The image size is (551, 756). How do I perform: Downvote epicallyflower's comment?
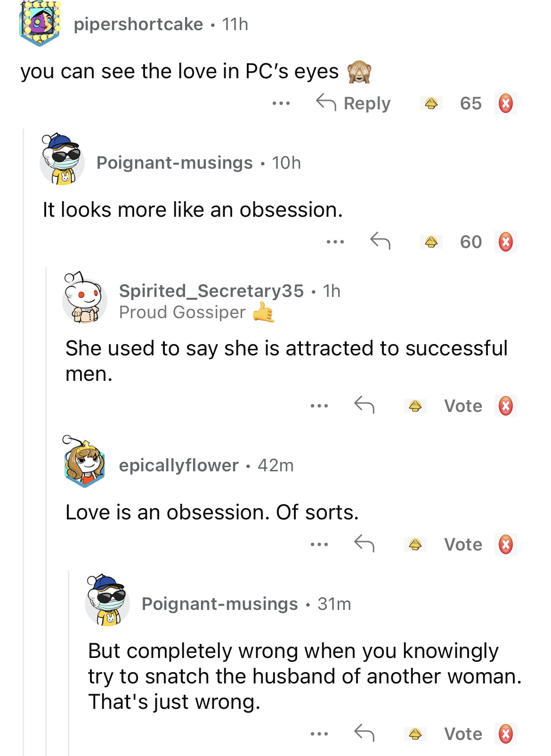[505, 544]
